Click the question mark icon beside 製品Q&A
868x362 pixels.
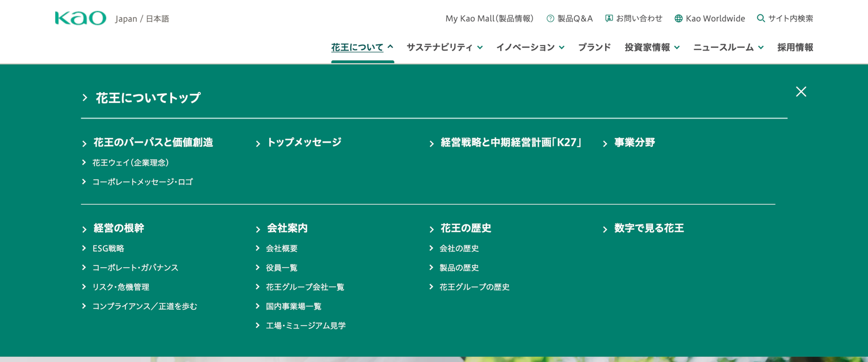point(550,18)
